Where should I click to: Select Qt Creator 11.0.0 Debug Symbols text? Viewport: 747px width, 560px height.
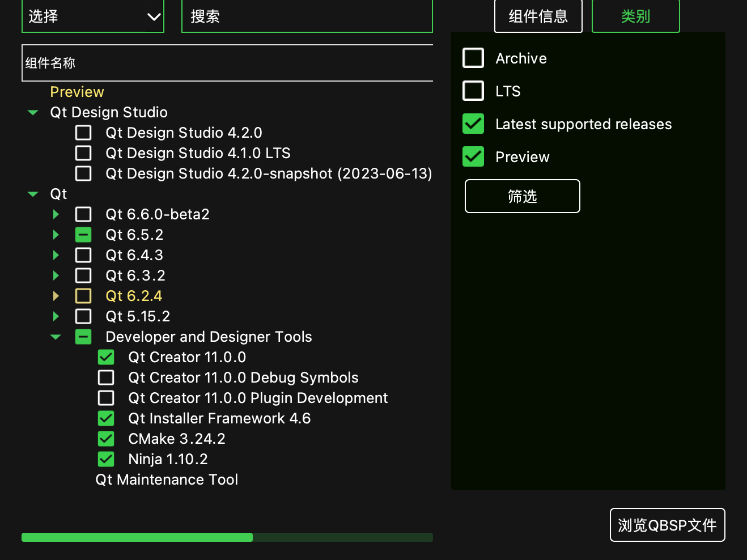[243, 377]
